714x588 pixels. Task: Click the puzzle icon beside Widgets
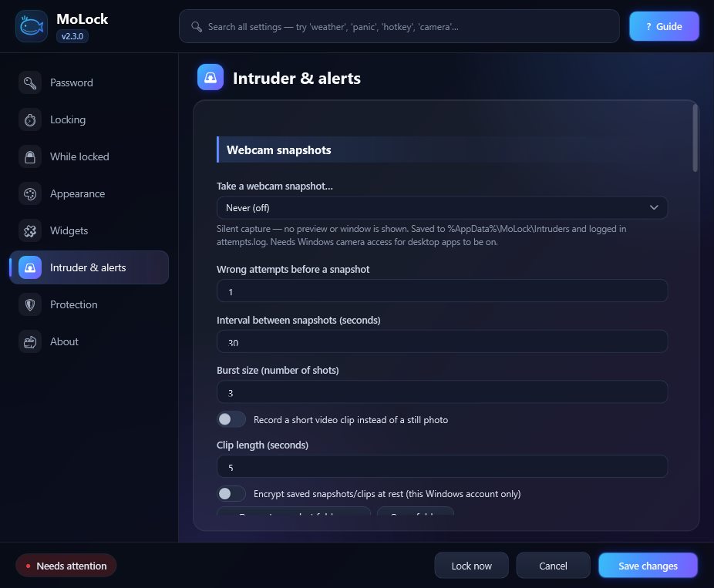click(30, 230)
